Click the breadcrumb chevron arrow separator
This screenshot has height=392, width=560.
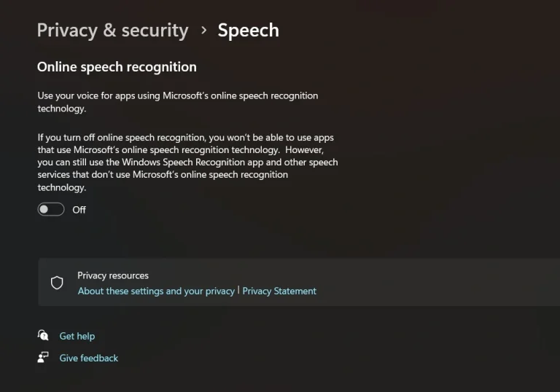(203, 30)
